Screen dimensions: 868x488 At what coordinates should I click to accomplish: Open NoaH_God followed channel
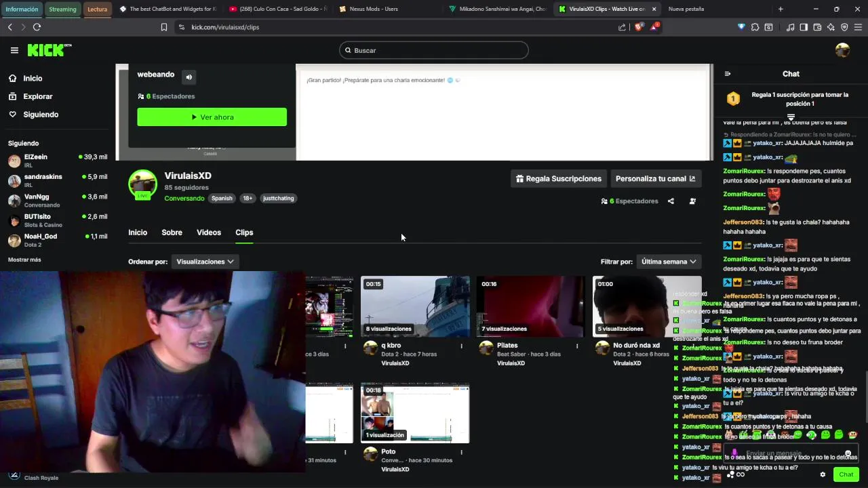tap(57, 240)
